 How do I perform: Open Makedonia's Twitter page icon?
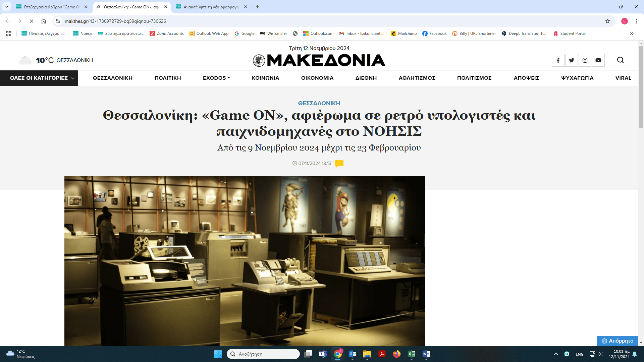pyautogui.click(x=572, y=60)
